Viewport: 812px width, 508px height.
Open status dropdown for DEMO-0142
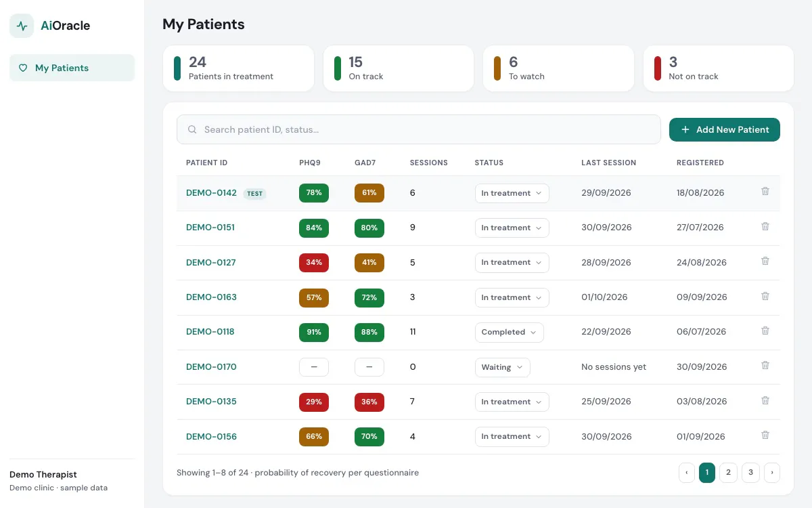(x=512, y=193)
